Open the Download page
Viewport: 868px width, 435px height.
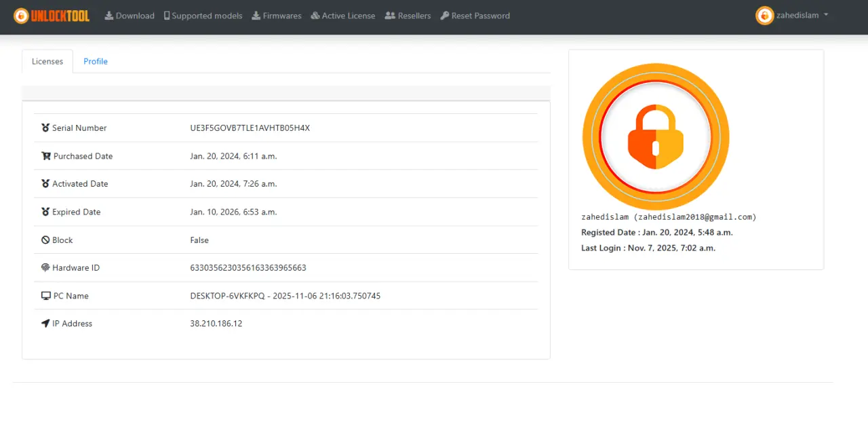coord(130,16)
